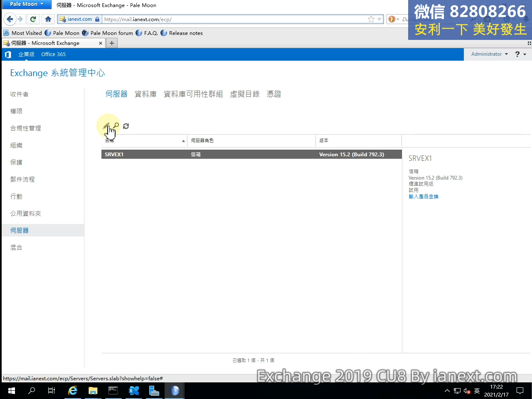Open 公用資料夾 in the left navigation
This screenshot has height=399, width=532.
point(26,214)
